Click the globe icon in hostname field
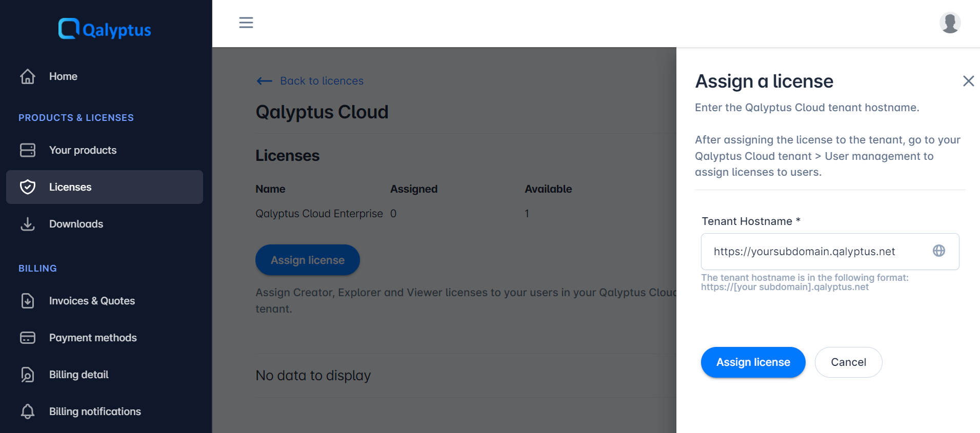Screen dimensions: 980x433 pyautogui.click(x=938, y=251)
